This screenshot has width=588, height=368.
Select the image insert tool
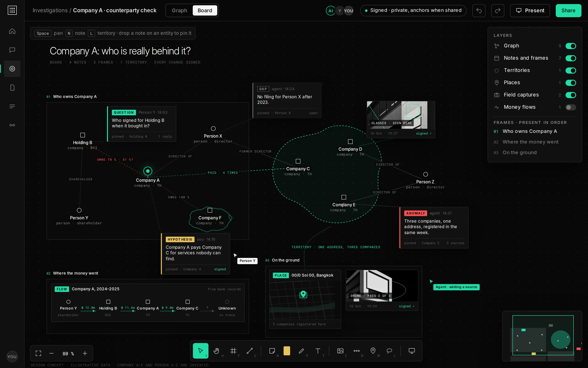coord(340,351)
